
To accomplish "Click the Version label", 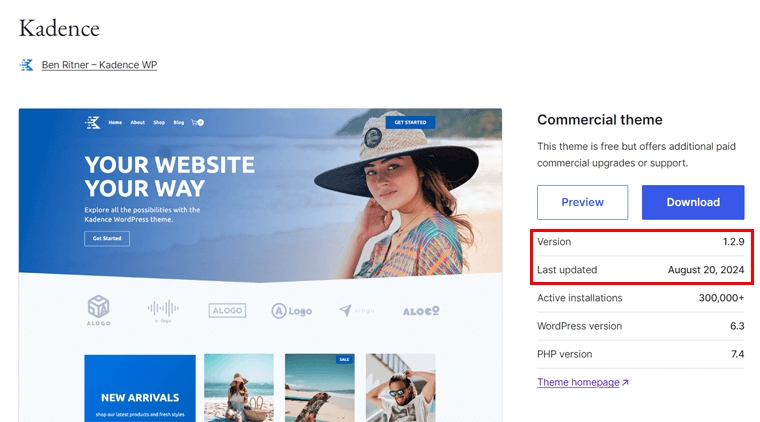I will pyautogui.click(x=554, y=242).
